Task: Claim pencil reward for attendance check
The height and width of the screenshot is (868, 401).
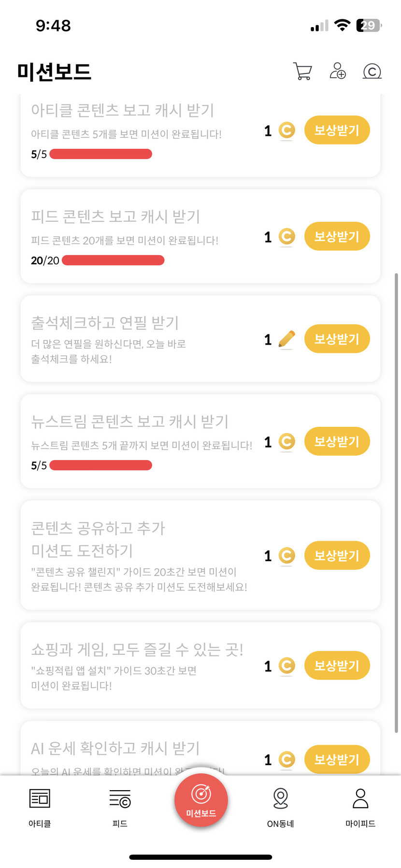Action: 337,339
